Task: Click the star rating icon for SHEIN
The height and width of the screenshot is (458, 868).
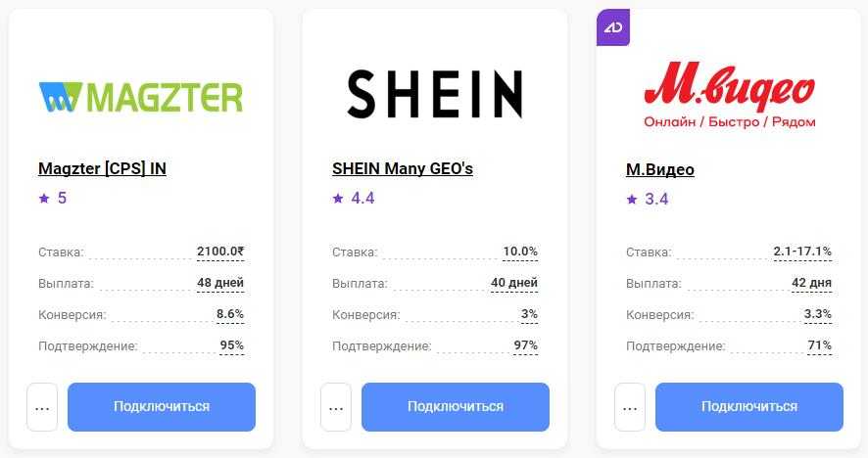Action: (338, 198)
